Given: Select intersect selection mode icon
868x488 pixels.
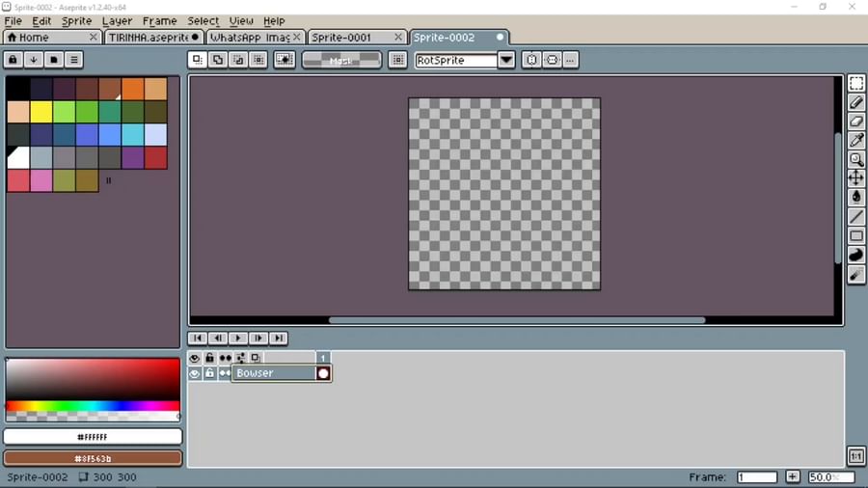Looking at the screenshot, I should tap(258, 59).
